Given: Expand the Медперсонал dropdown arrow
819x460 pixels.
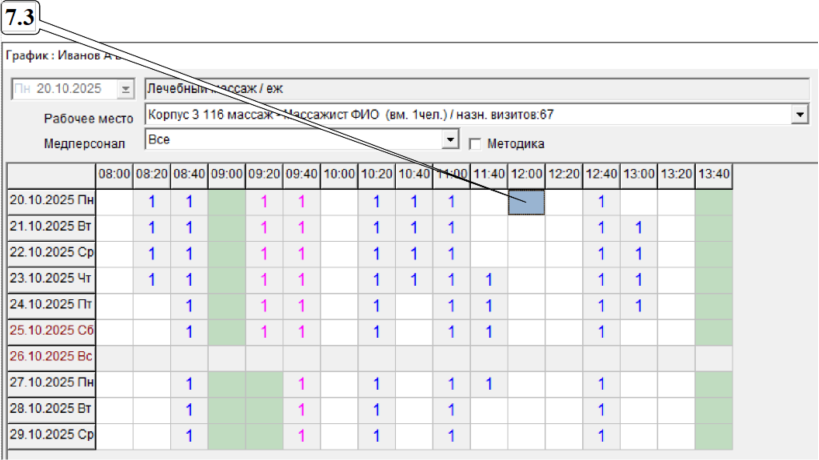Looking at the screenshot, I should [x=450, y=140].
